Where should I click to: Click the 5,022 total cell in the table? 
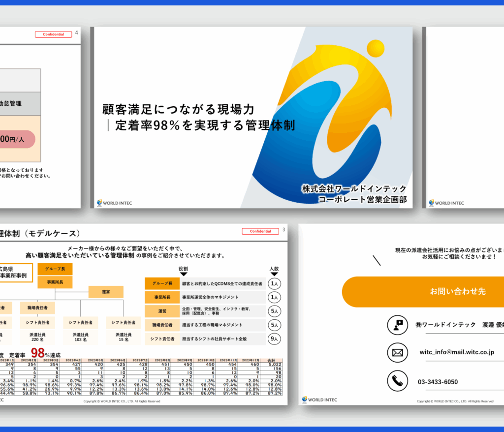tap(275, 364)
